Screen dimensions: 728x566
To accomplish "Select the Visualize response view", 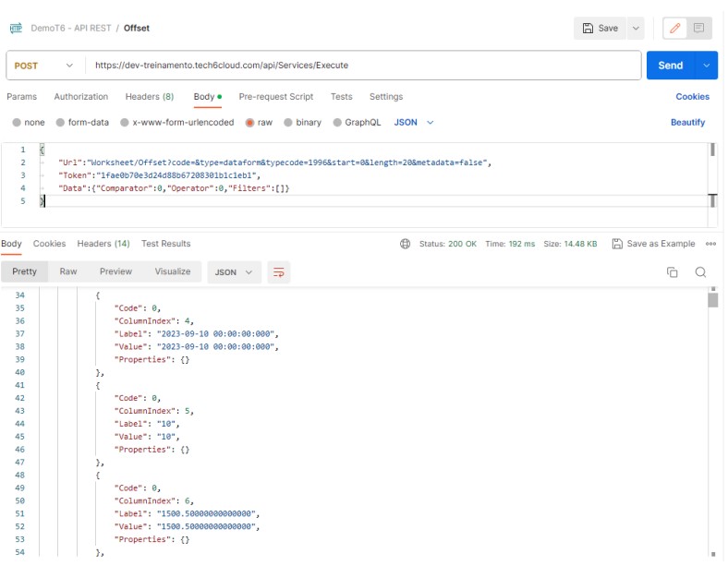I will [x=172, y=271].
